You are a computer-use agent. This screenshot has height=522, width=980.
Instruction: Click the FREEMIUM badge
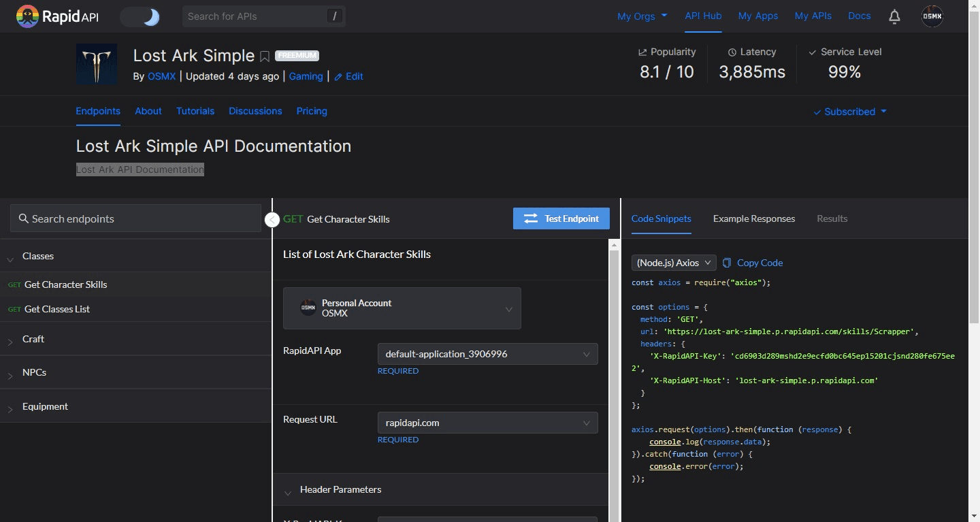pos(297,56)
